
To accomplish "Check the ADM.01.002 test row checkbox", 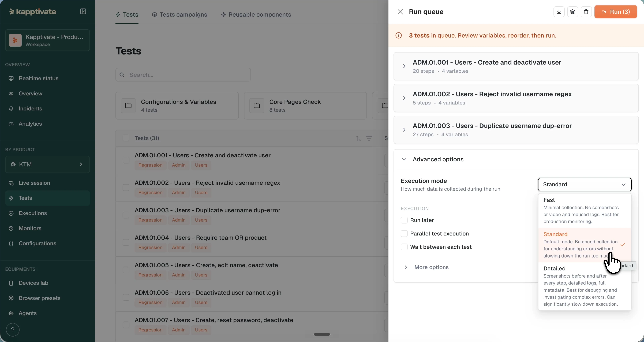I will click(x=126, y=188).
